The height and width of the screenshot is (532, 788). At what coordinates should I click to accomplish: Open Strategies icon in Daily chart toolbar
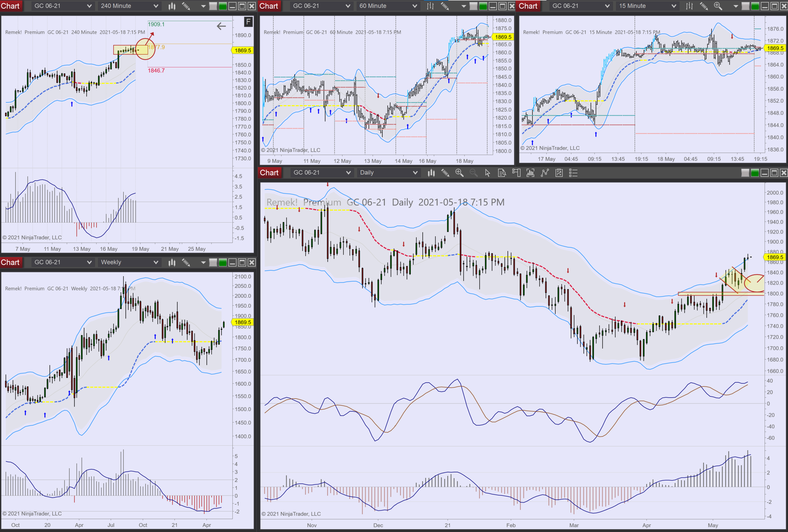pyautogui.click(x=559, y=173)
